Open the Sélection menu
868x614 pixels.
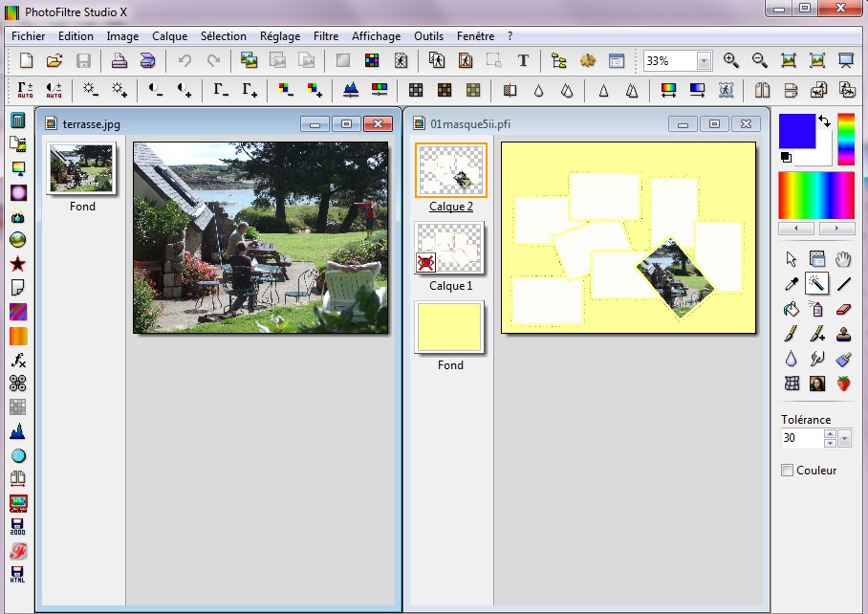coord(223,36)
